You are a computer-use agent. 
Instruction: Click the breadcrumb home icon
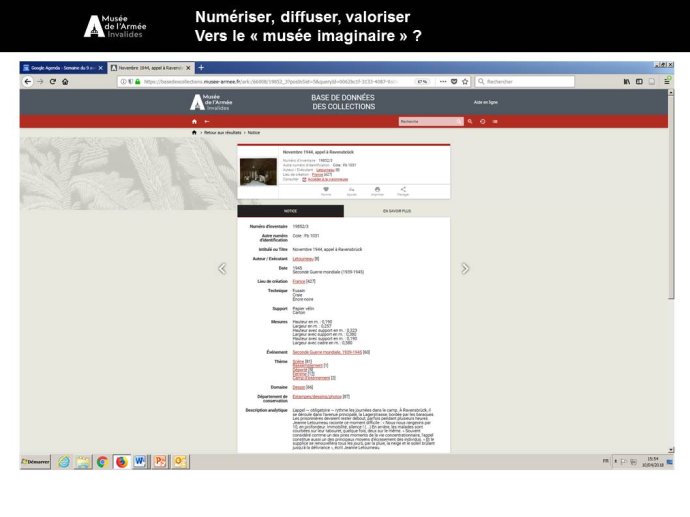(194, 132)
